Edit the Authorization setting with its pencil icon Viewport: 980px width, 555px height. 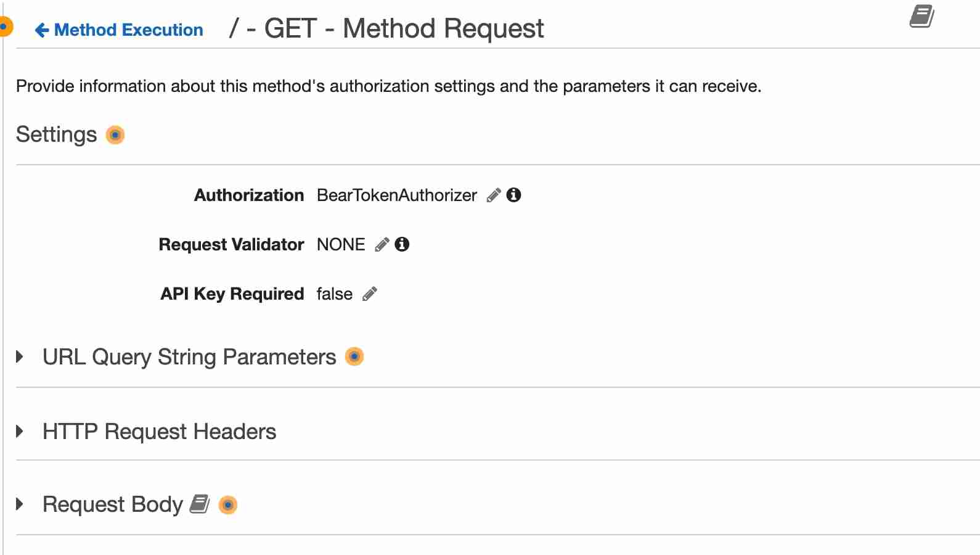494,195
